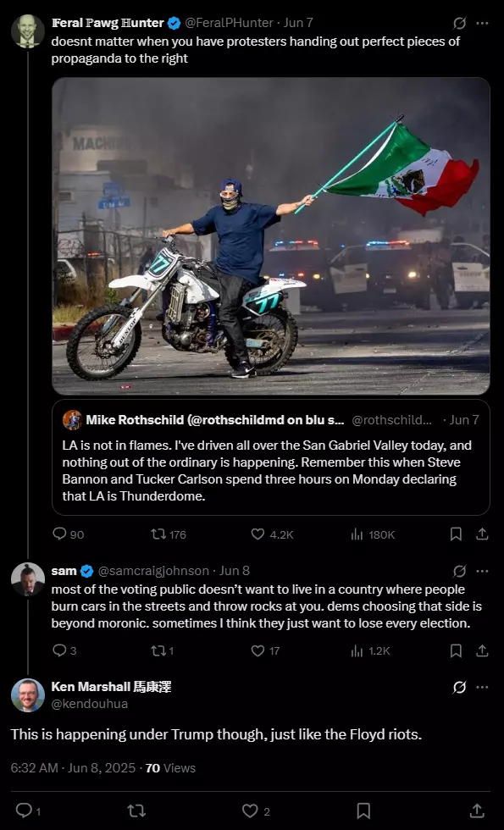Like sam's reply with 17 likes

[x=265, y=650]
